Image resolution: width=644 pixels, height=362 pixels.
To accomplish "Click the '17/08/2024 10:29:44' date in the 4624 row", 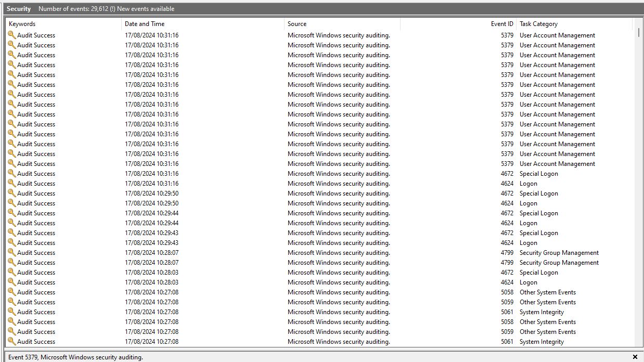I will click(151, 223).
